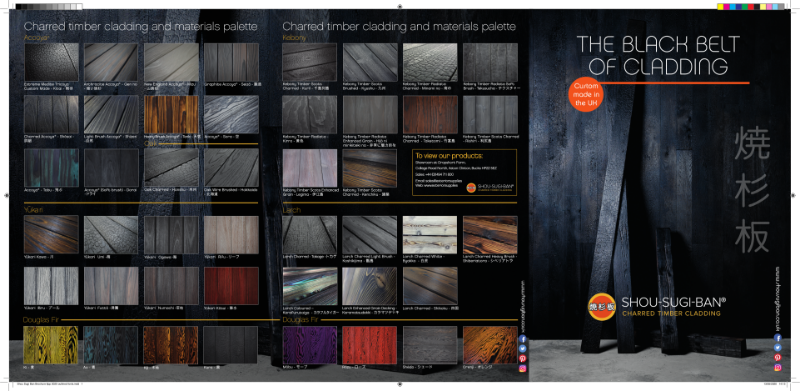This screenshot has width=800, height=391.
Task: Click the 'SHOU-SUGI-BAN' brand name on the cover
Action: 673,302
